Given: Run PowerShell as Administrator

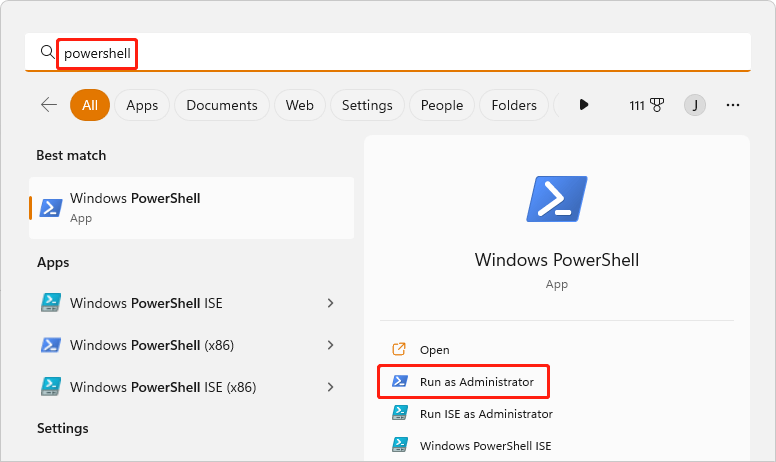Looking at the screenshot, I should (476, 381).
